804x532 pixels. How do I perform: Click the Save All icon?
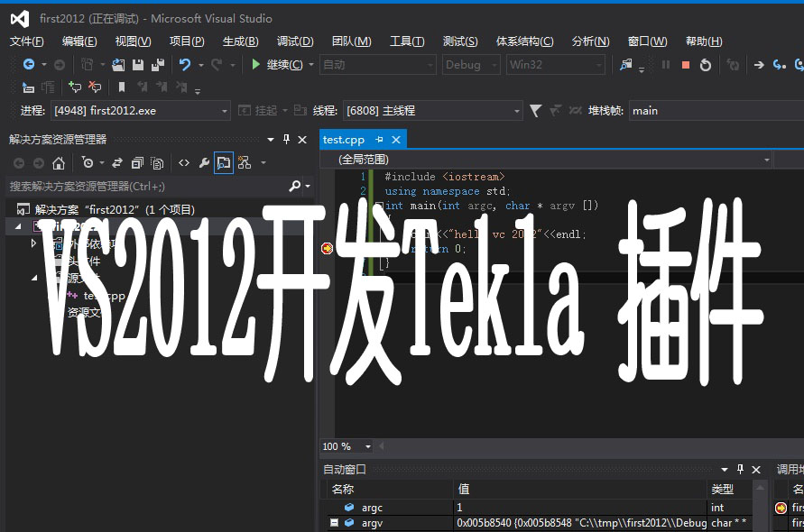(x=158, y=65)
